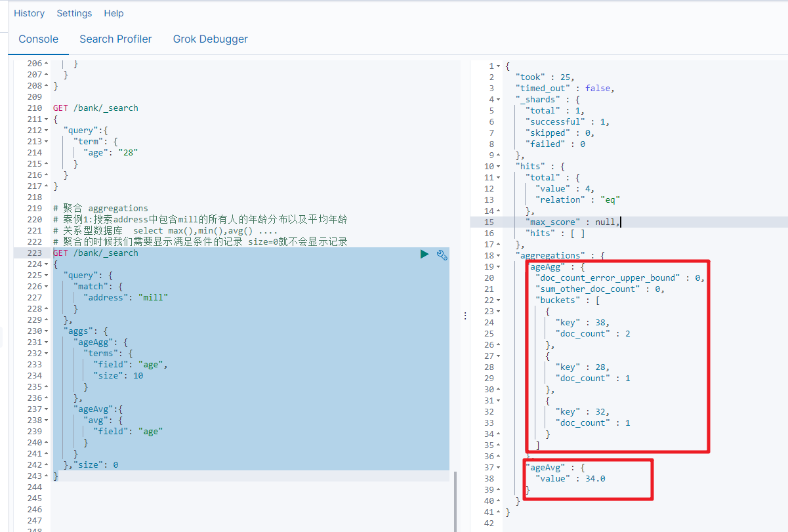
Task: Open the Settings menu
Action: [74, 13]
